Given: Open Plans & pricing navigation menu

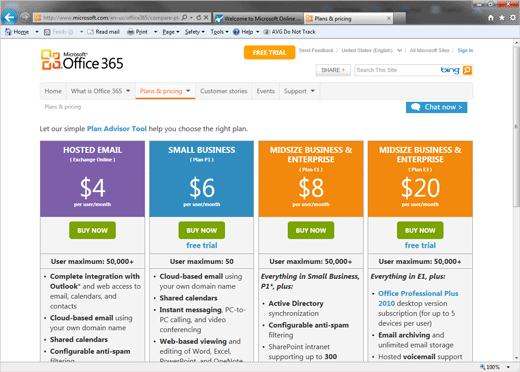Looking at the screenshot, I should [165, 91].
